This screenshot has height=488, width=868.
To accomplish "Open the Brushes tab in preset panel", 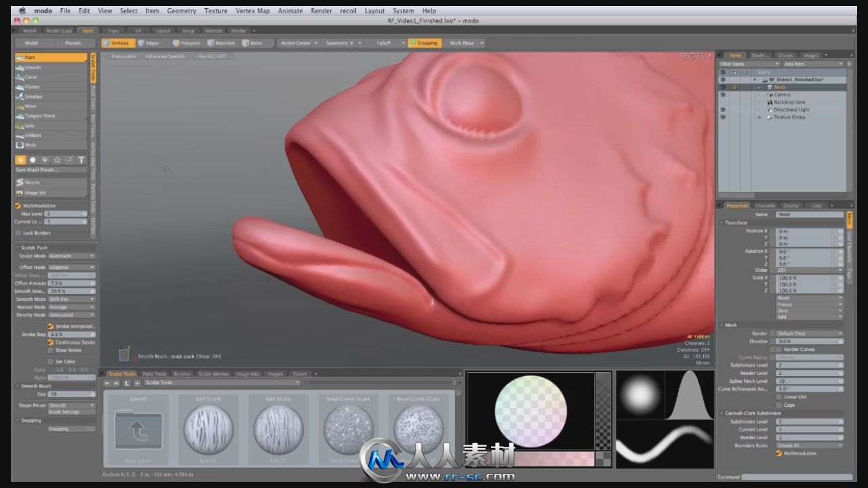I will click(182, 373).
